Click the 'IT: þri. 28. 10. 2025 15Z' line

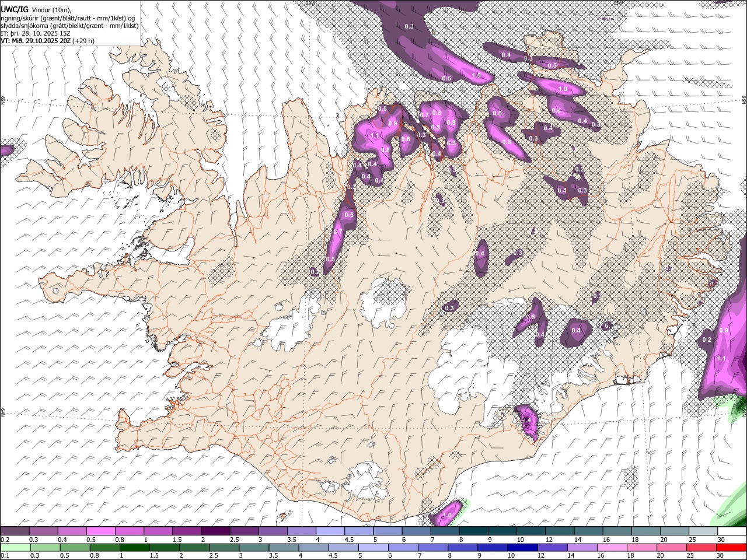point(36,33)
